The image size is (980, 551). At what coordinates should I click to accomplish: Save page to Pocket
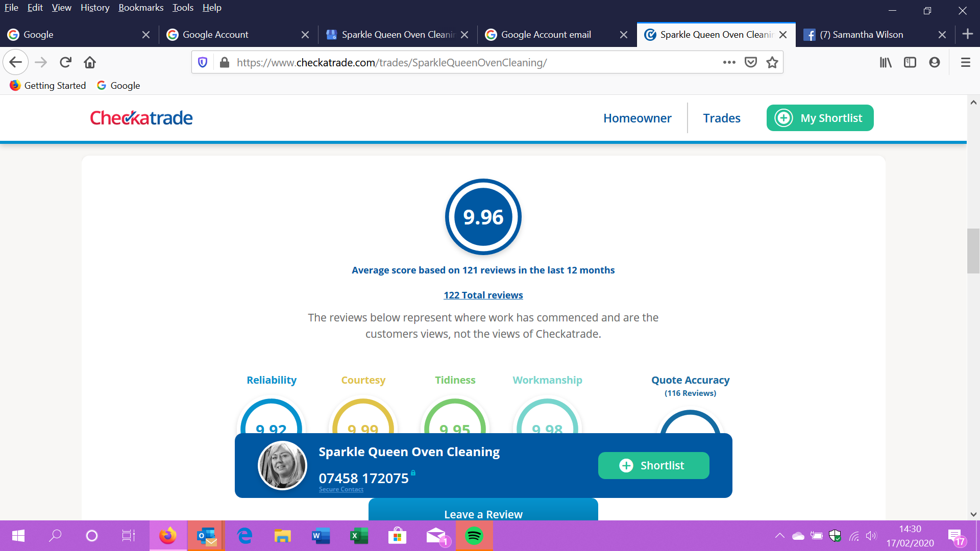[751, 62]
